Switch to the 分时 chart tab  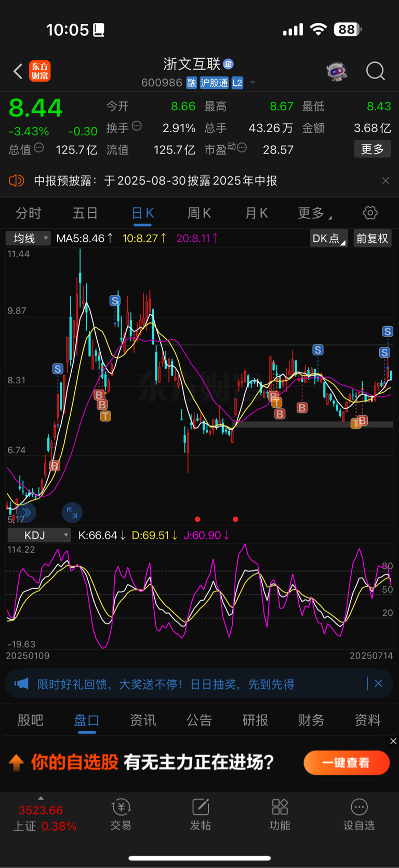29,213
